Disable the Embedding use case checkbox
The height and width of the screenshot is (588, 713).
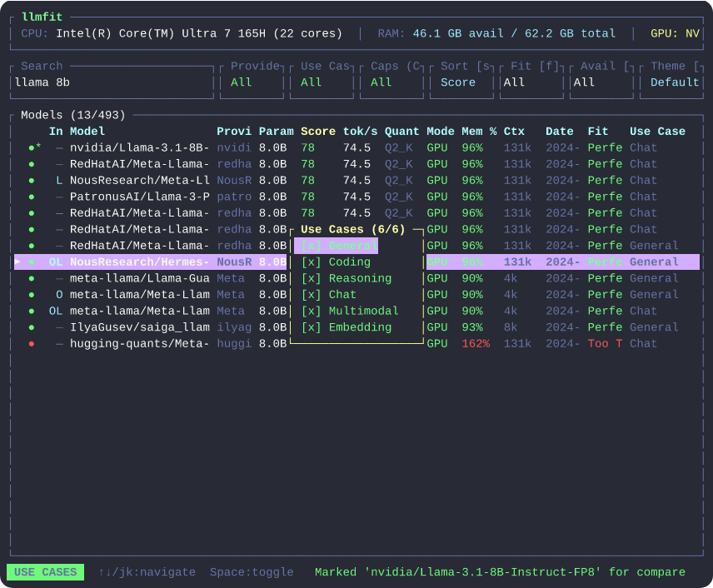point(311,327)
